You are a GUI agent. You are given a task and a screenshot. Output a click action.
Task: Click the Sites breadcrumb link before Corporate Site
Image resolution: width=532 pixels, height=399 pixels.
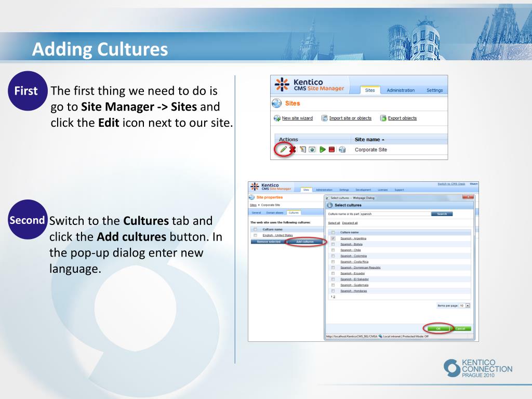pos(253,205)
